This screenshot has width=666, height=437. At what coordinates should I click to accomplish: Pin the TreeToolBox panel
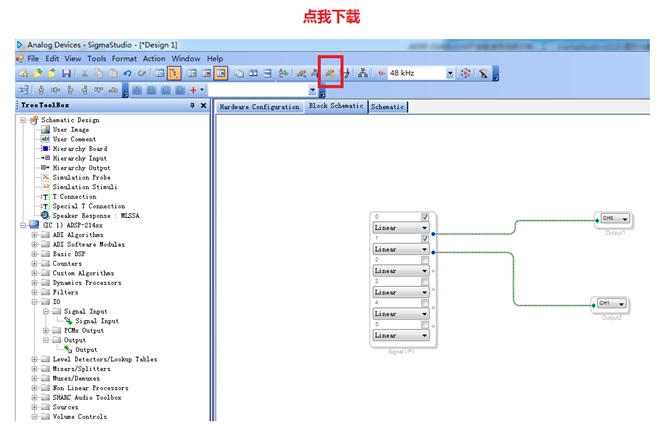[192, 105]
